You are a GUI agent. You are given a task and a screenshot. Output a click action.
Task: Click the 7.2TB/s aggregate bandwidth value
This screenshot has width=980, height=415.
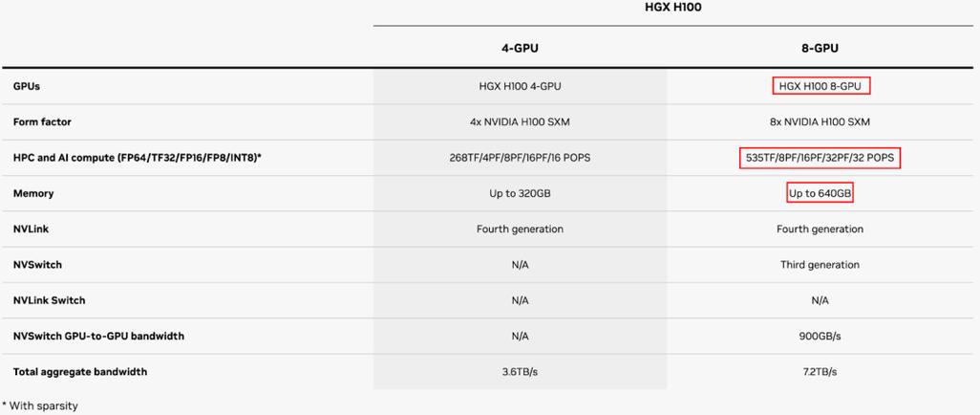(820, 372)
